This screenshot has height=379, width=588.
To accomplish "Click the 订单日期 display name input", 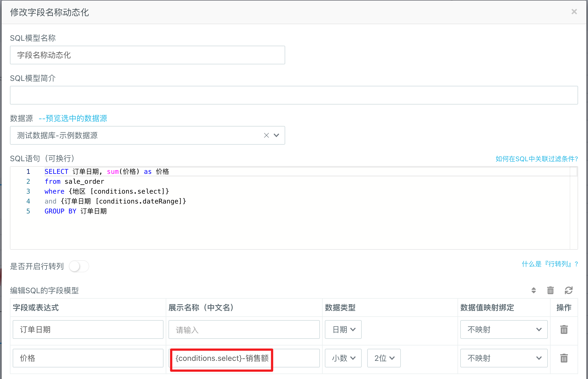I will (x=244, y=329).
